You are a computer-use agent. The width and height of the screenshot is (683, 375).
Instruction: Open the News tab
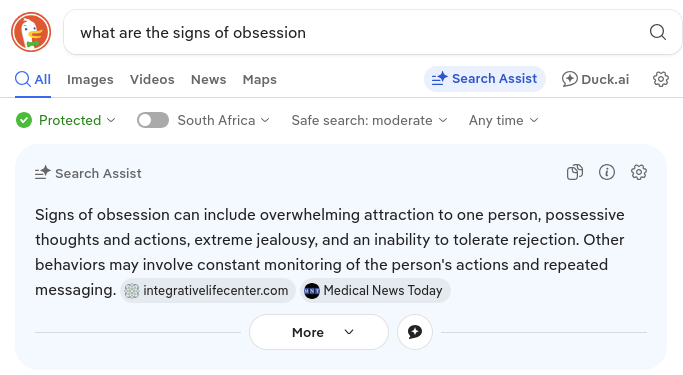(209, 80)
